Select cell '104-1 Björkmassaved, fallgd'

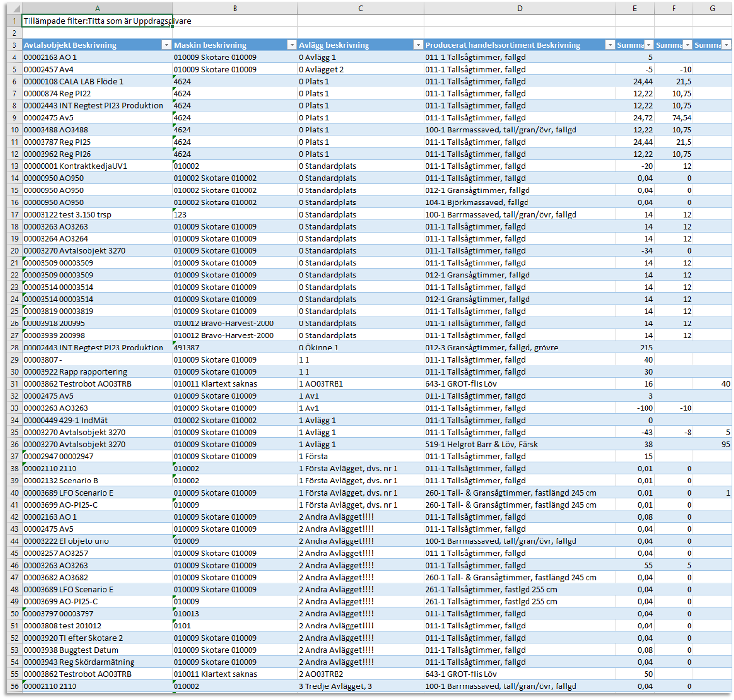[x=520, y=202]
